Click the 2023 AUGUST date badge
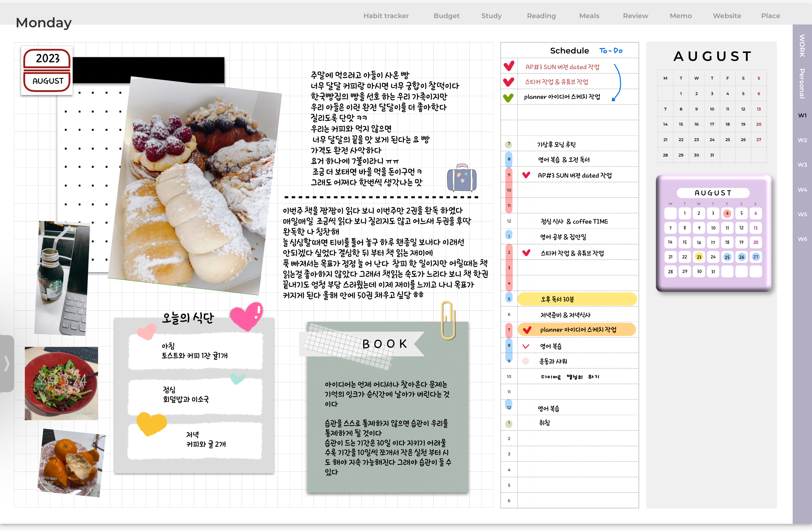Image resolution: width=812 pixels, height=530 pixels. (47, 70)
